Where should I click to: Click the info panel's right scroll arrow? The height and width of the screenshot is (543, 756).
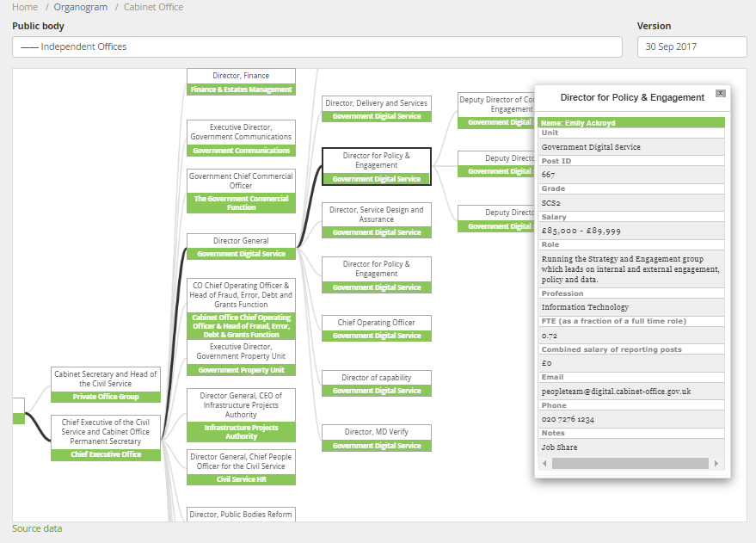coord(716,464)
